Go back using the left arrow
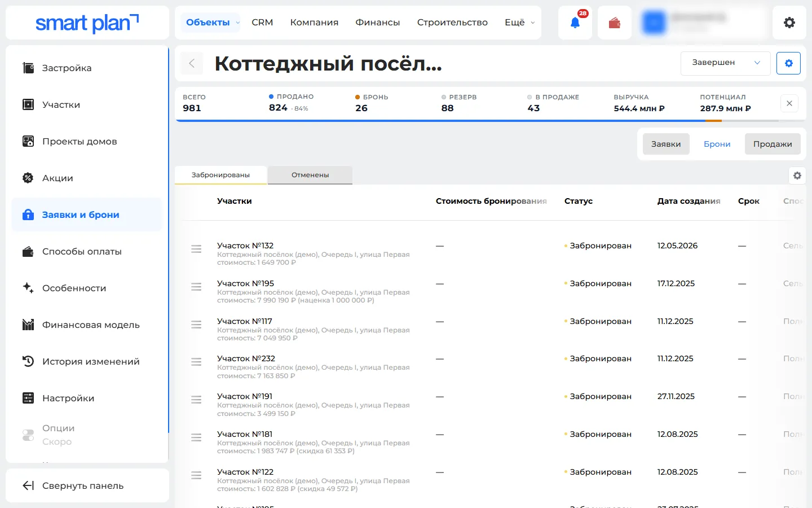Viewport: 812px width, 508px height. [192, 63]
